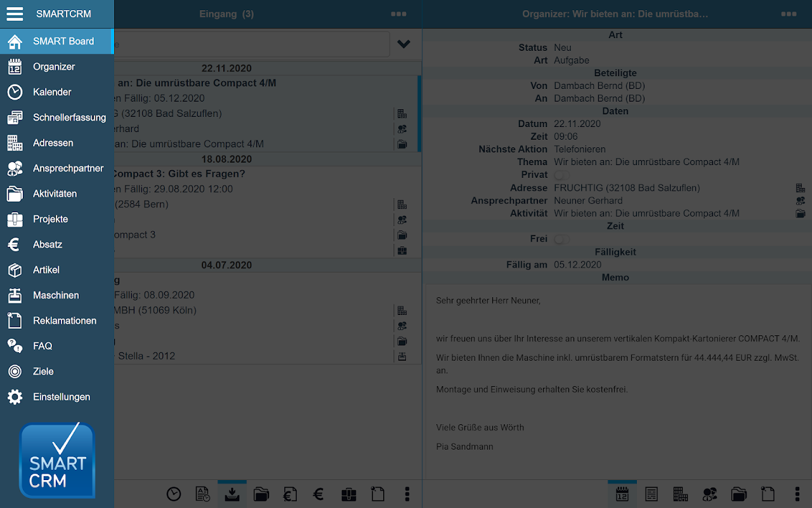Open contact icon in 04.07.2020 entry
812x508 pixels.
pos(402,326)
